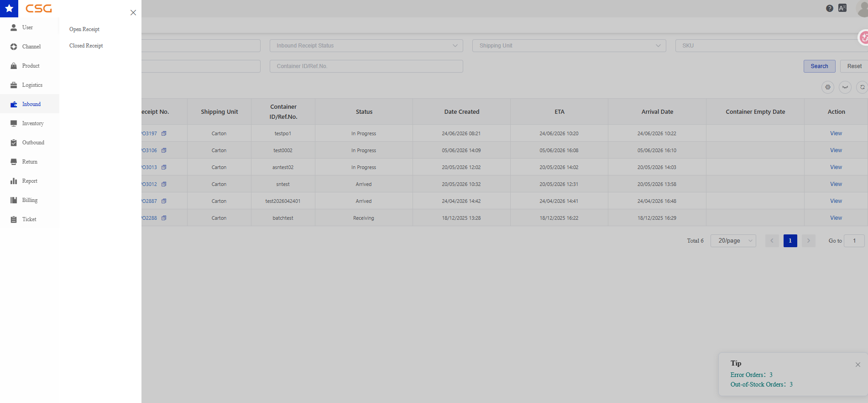Viewport: 868px width, 403px height.
Task: Copy receipt number ending 03197
Action: coord(164,133)
